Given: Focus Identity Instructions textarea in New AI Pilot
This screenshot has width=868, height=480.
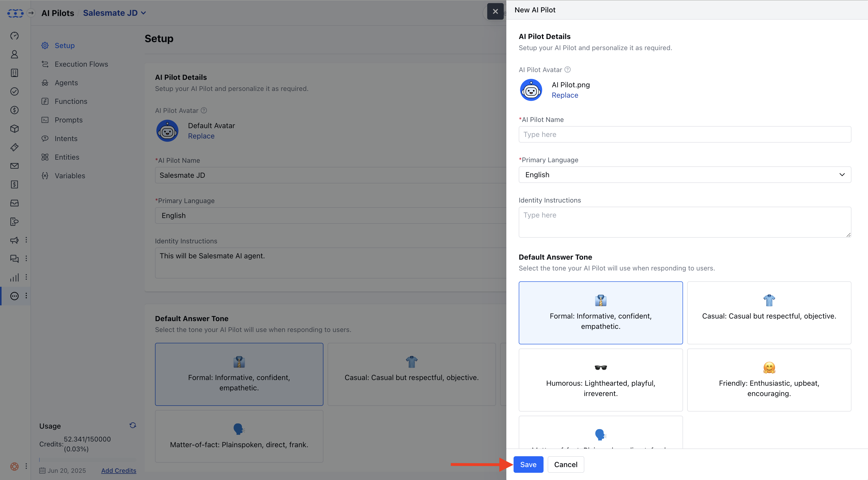Looking at the screenshot, I should (x=685, y=222).
